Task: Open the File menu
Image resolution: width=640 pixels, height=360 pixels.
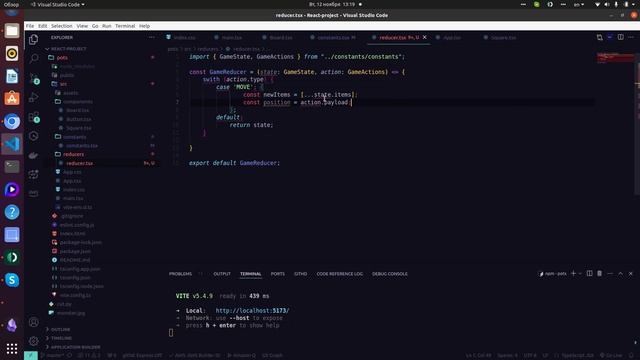Action: 30,26
